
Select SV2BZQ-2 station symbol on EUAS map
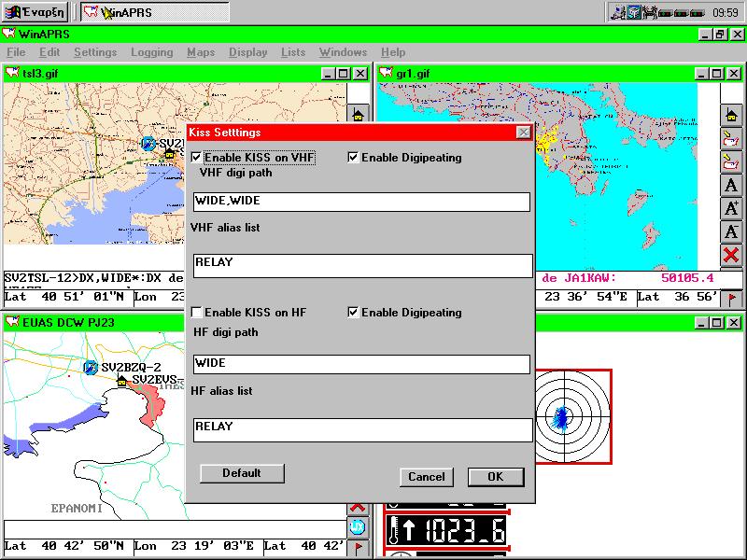pos(91,367)
